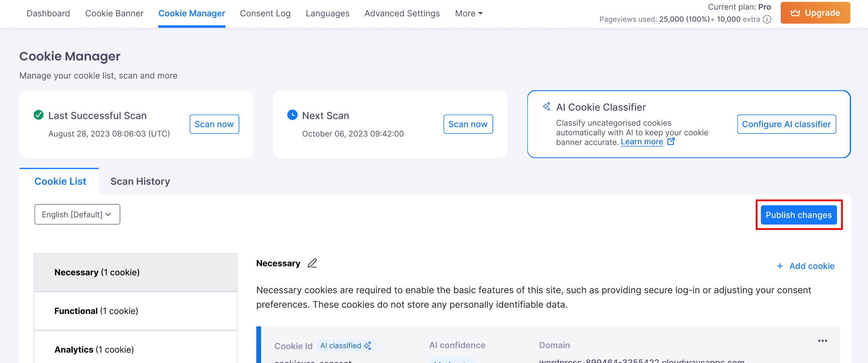Click the Domain column header
This screenshot has height=363, width=868.
tap(554, 345)
